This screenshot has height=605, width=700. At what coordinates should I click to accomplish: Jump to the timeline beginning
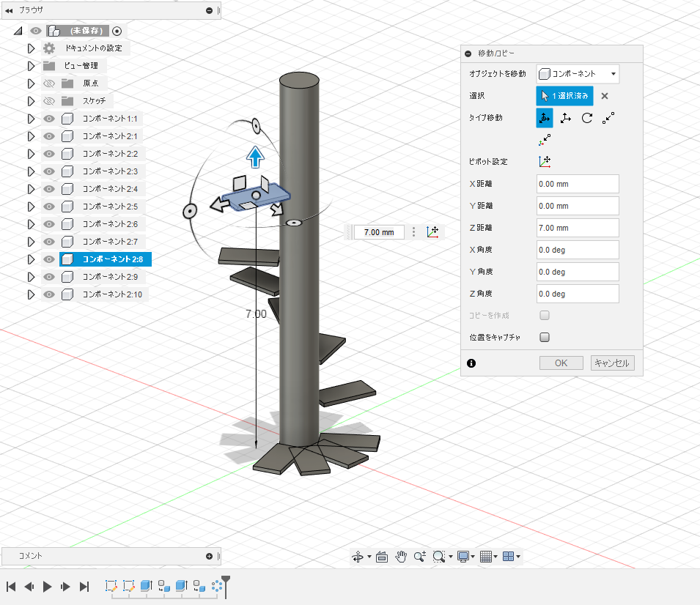point(11,586)
